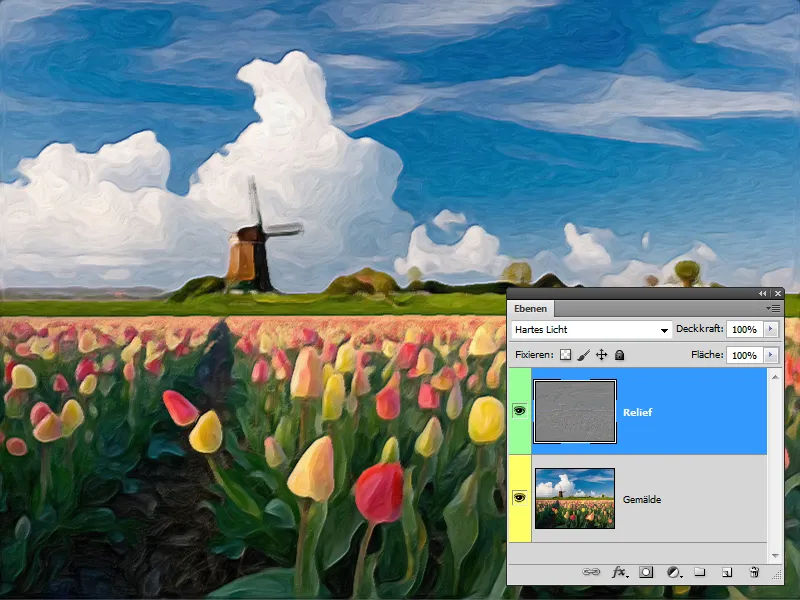
Task: Collapse the Ebenen panel to icons
Action: (762, 293)
